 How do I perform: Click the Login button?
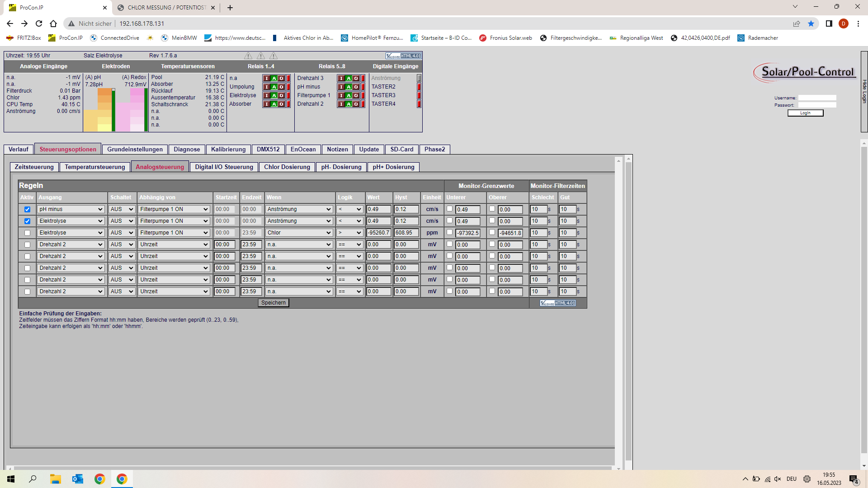[x=805, y=113]
